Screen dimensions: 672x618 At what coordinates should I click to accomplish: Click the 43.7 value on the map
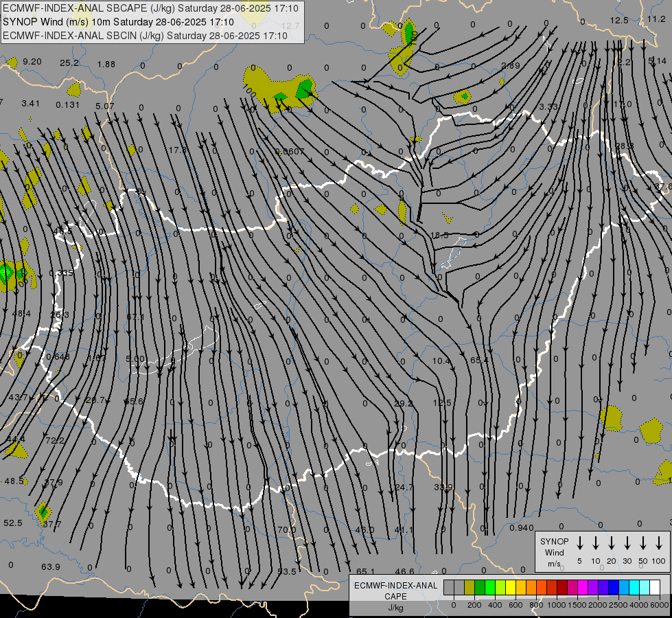click(x=18, y=398)
